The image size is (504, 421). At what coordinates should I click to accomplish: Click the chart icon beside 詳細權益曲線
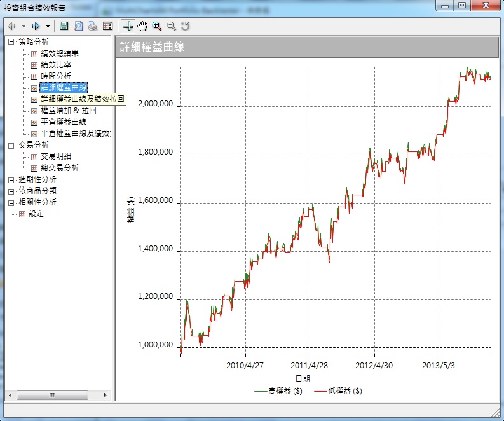[x=34, y=88]
